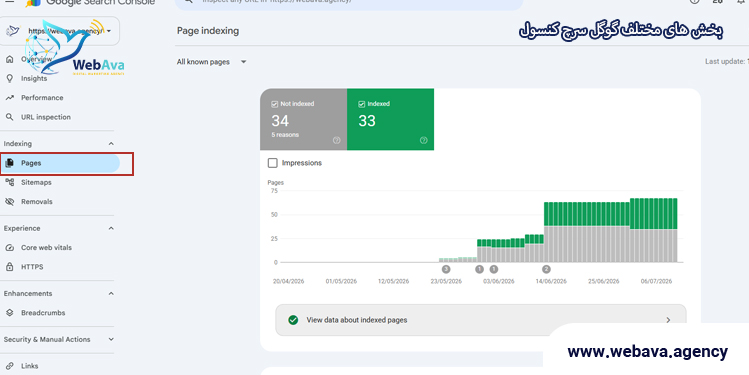Collapse the Experience section
The height and width of the screenshot is (375, 749).
tap(111, 228)
